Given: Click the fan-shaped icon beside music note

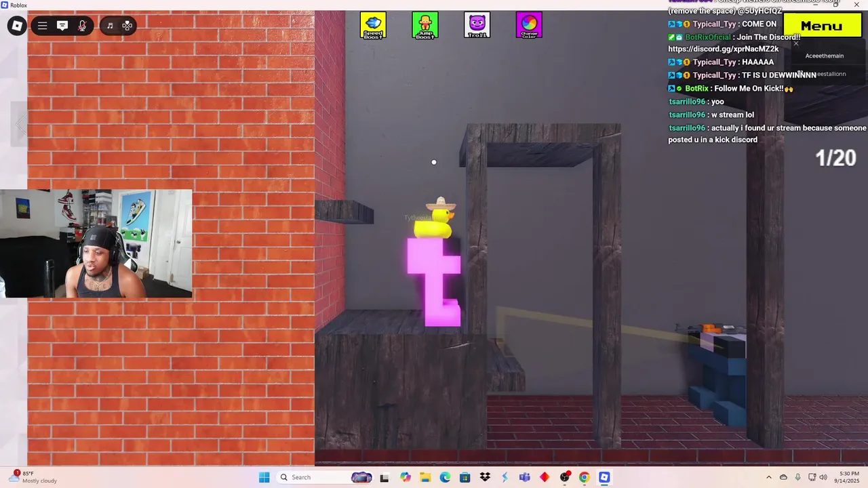Looking at the screenshot, I should [127, 26].
